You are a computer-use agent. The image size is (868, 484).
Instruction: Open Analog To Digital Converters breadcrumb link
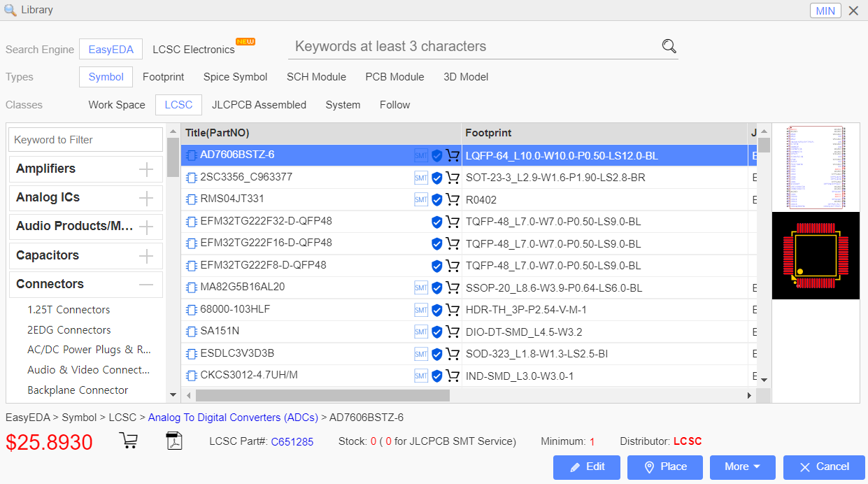click(x=233, y=418)
